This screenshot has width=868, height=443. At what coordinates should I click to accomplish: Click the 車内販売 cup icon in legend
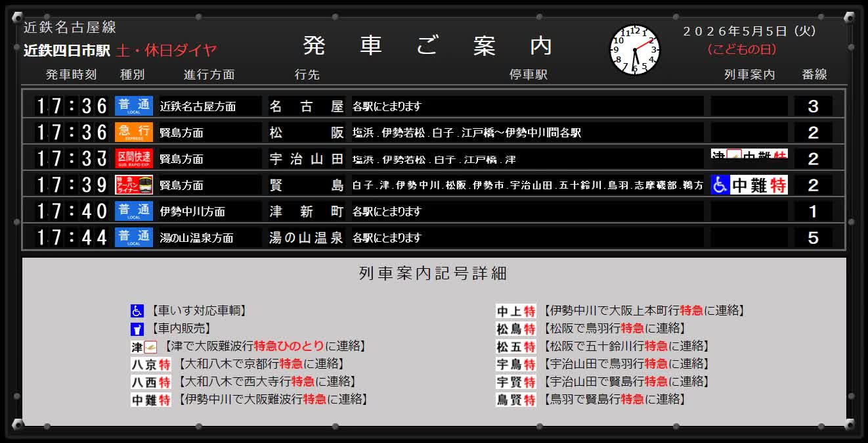coord(137,329)
